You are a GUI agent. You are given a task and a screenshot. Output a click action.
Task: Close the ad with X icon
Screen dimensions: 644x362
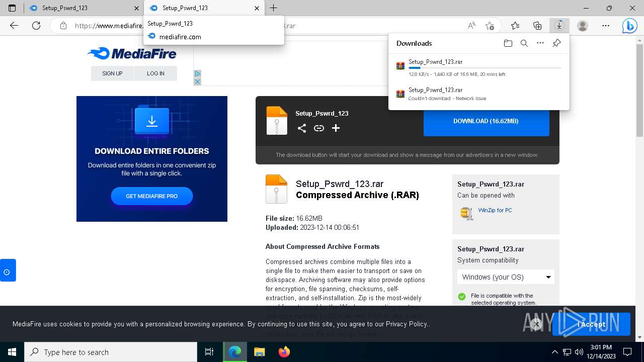click(197, 81)
